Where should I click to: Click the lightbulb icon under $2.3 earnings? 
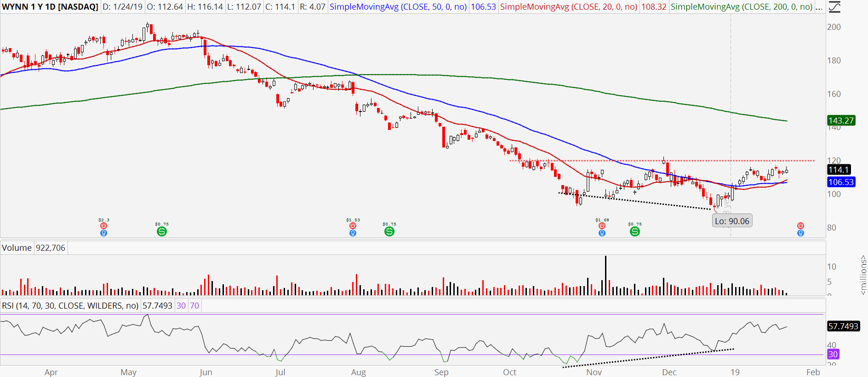(104, 233)
